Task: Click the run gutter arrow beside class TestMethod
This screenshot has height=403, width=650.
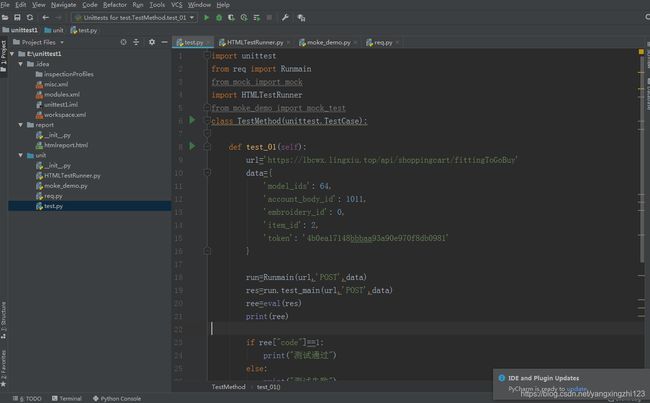Action: pyautogui.click(x=192, y=120)
